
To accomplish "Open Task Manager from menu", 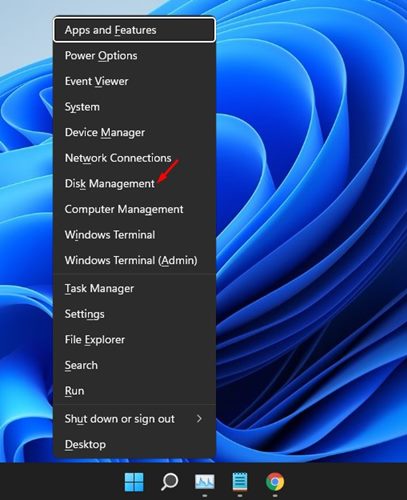I will [x=134, y=288].
